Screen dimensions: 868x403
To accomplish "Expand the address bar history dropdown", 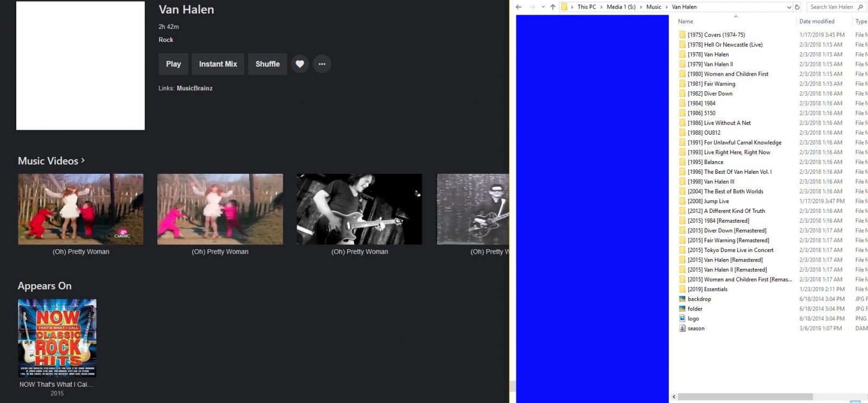I will tap(789, 7).
